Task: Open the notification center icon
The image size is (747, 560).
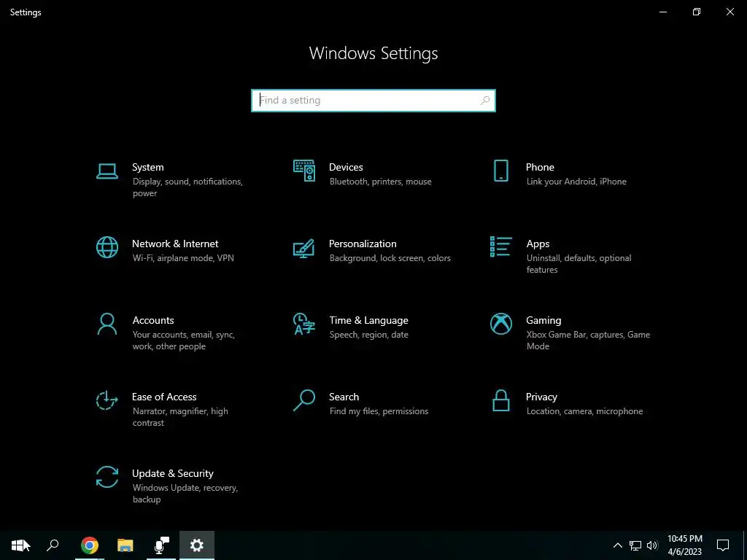Action: tap(723, 545)
